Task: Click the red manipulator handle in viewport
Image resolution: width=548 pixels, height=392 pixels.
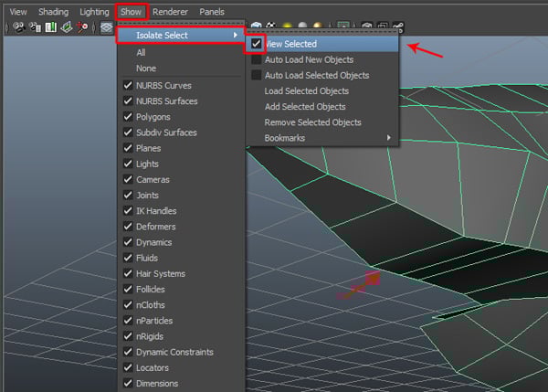Action: 371,278
